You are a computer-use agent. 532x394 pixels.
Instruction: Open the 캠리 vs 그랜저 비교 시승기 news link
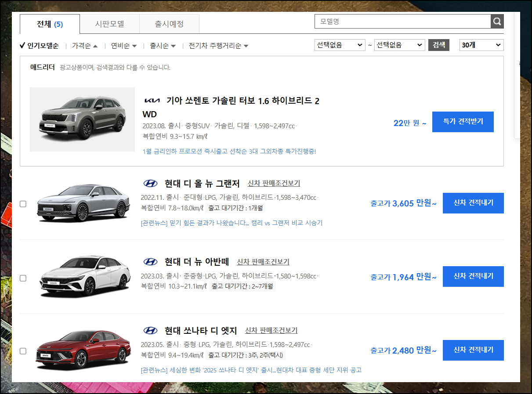232,223
